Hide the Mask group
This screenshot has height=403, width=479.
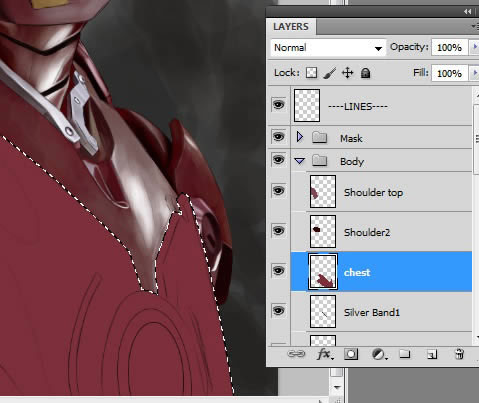(279, 136)
